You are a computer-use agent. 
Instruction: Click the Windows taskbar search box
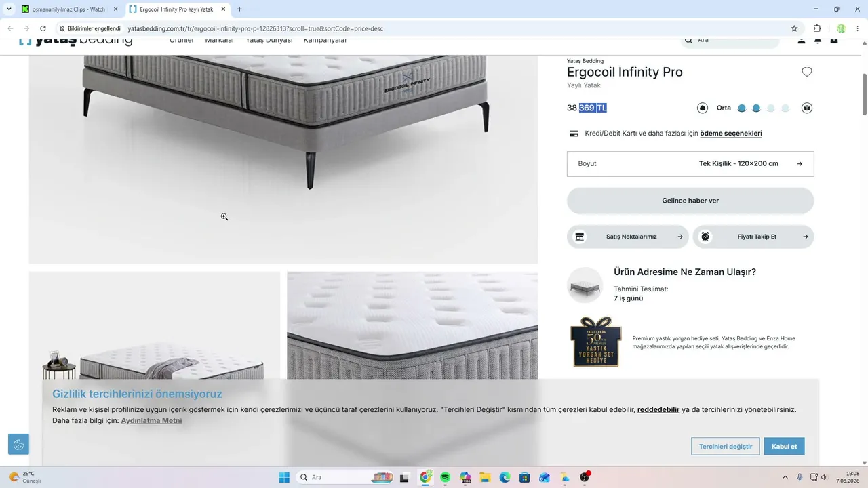click(346, 477)
